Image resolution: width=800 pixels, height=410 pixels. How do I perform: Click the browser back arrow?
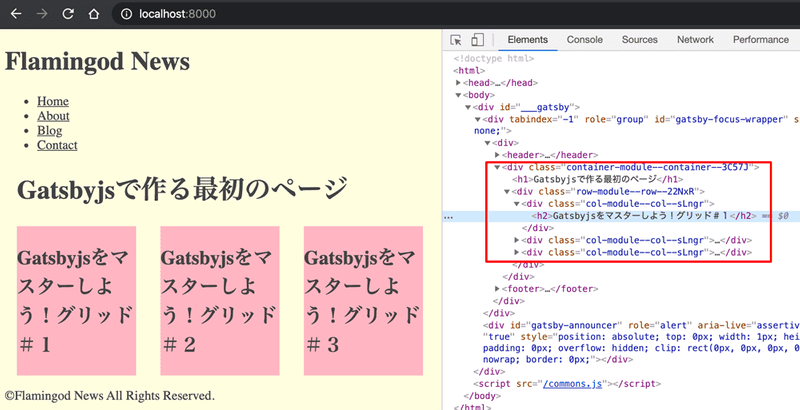(x=16, y=14)
